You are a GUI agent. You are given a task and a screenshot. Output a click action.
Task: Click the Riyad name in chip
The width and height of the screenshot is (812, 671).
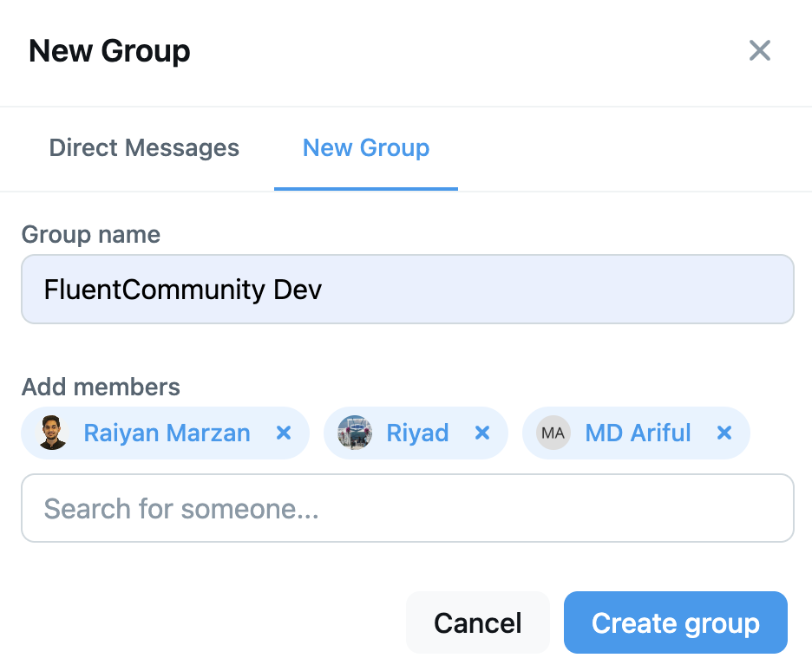pos(417,433)
